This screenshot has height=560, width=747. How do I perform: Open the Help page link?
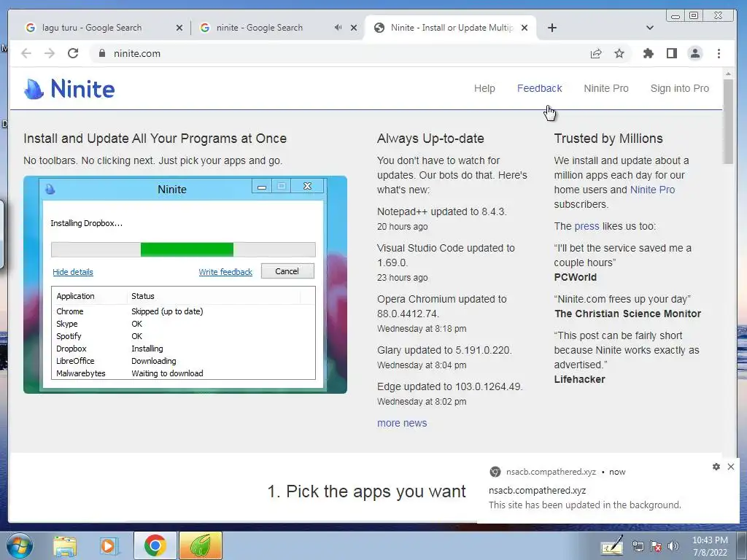484,88
